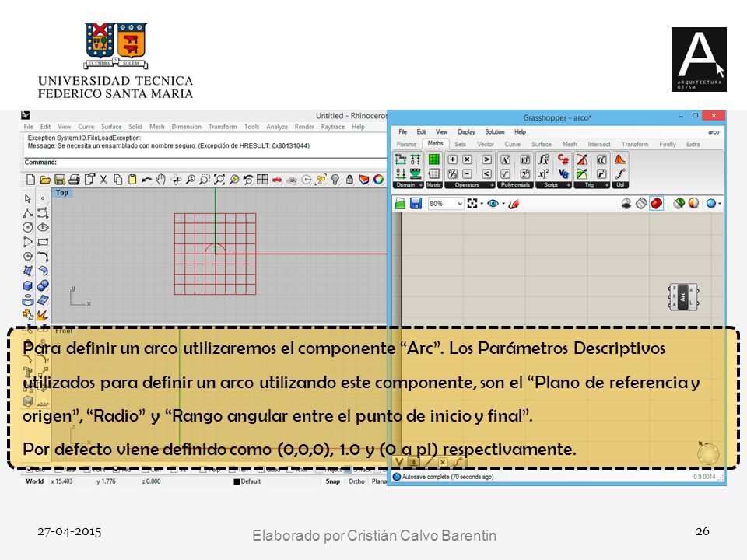This screenshot has height=560, width=747.
Task: Click the orange bell-curve Util component
Action: tap(620, 159)
